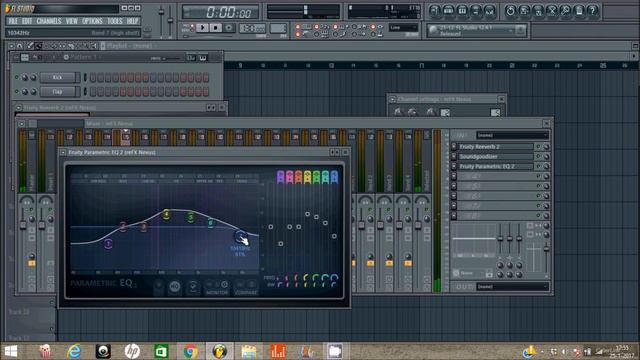Open keyboard editor in step sequencer
This screenshot has width=640, height=360.
click(203, 58)
